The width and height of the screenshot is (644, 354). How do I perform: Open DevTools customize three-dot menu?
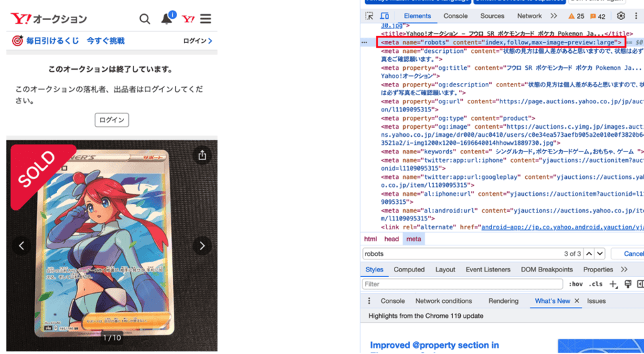click(x=637, y=16)
